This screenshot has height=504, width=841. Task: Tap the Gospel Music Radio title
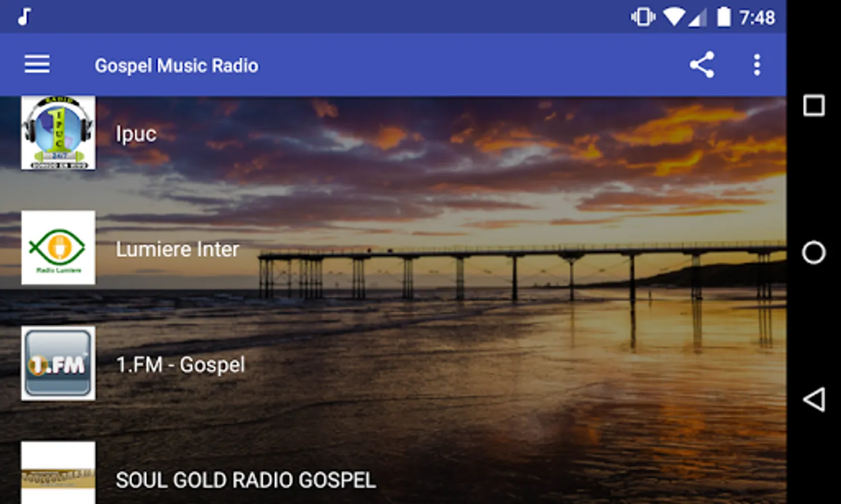coord(176,66)
